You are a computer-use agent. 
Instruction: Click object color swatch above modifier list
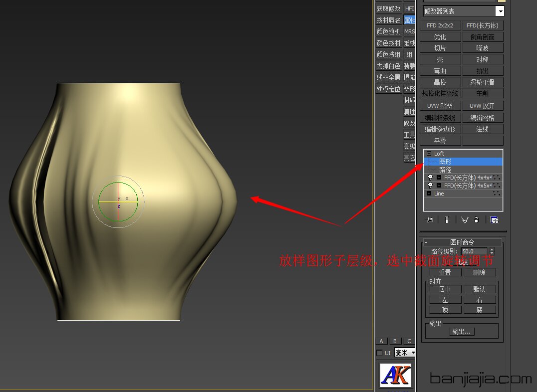(x=502, y=1)
